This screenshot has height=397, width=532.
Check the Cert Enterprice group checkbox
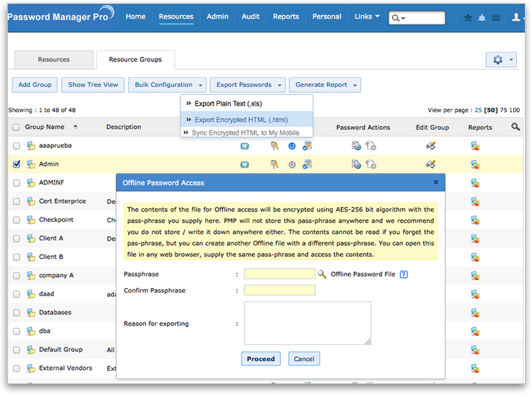16,202
